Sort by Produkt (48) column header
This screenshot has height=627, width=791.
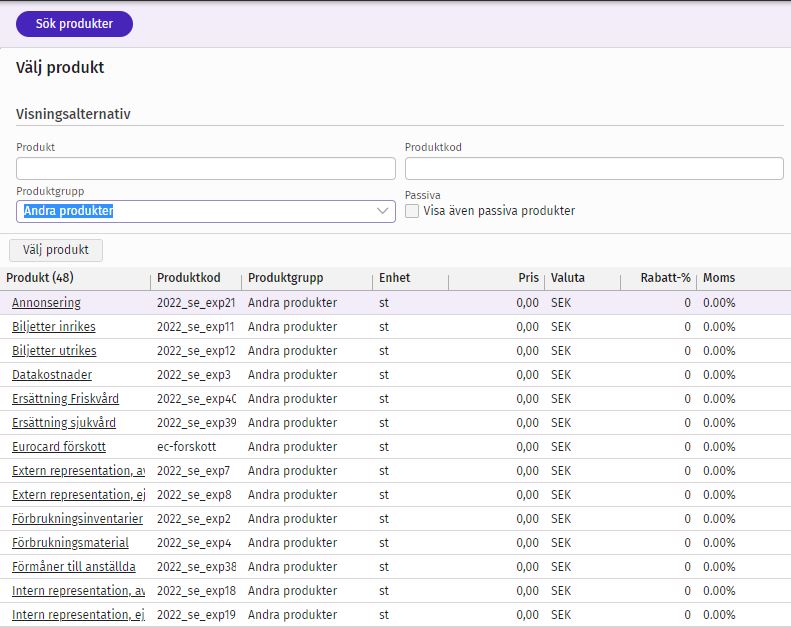[x=40, y=278]
